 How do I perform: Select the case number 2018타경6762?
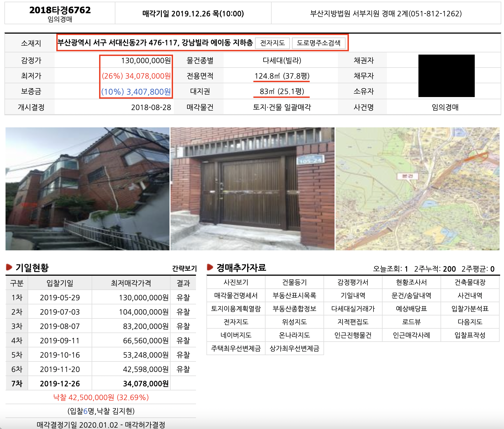pyautogui.click(x=60, y=10)
